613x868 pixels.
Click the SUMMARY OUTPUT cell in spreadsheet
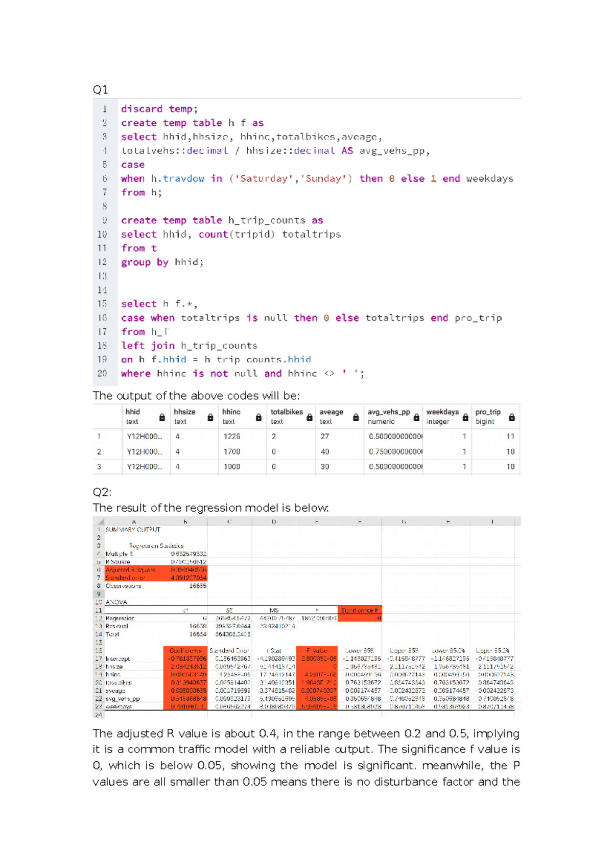(x=133, y=530)
